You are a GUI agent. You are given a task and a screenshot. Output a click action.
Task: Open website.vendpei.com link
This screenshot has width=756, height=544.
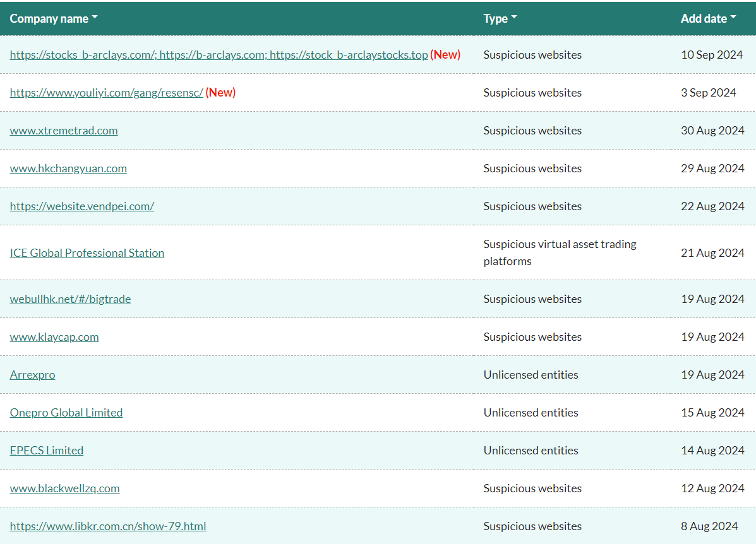click(x=82, y=206)
